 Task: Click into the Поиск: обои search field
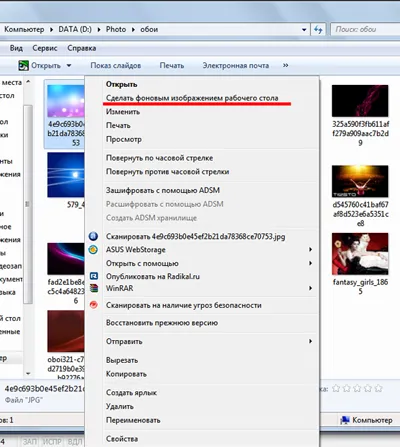[365, 29]
